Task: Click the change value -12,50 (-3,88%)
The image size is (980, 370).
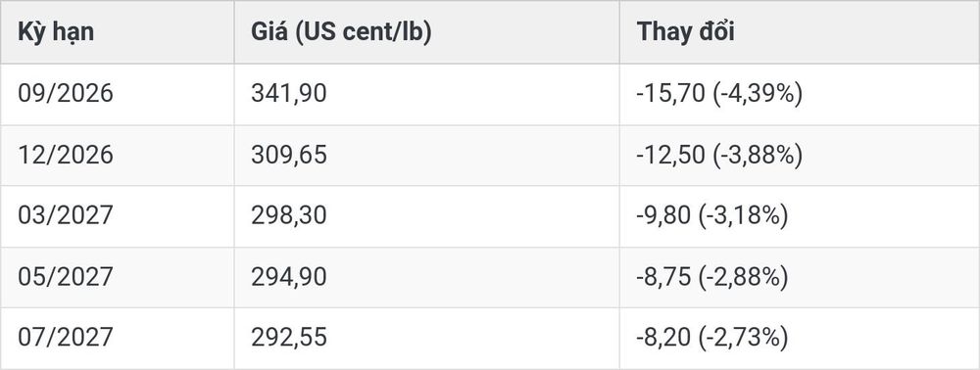Action: pos(719,155)
